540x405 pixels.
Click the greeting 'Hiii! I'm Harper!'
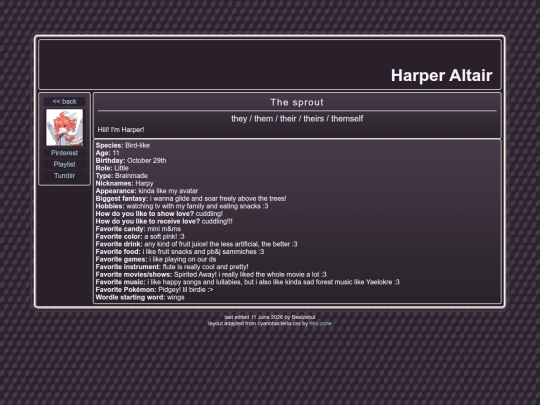pyautogui.click(x=121, y=130)
